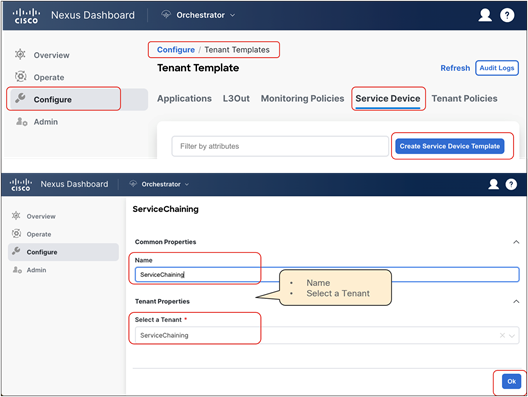Click the Overview icon in lower sidebar

click(x=16, y=216)
